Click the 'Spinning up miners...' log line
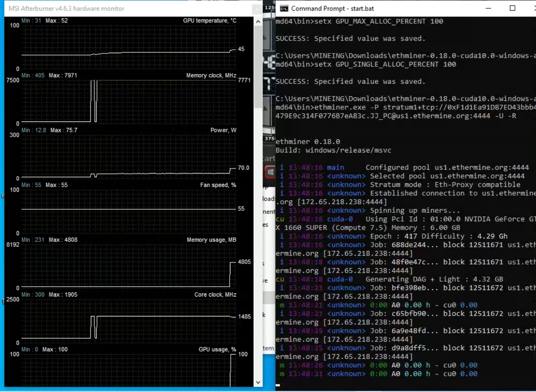This screenshot has height=392, width=536. point(370,211)
